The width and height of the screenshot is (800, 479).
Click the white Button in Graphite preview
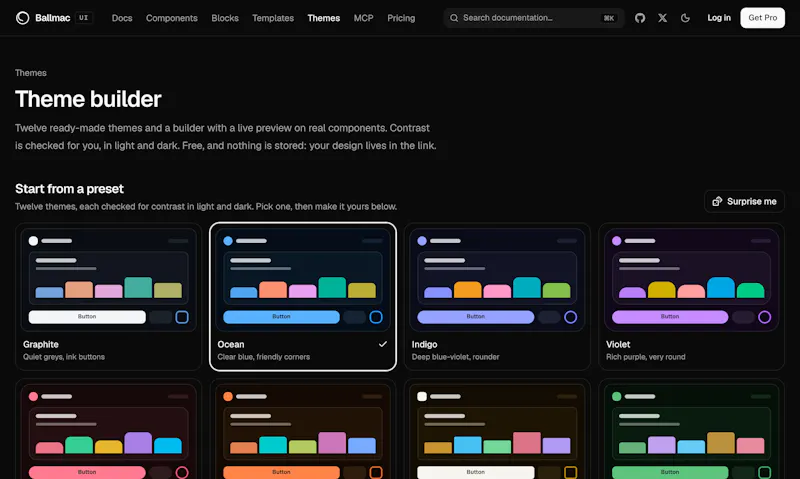(x=87, y=317)
